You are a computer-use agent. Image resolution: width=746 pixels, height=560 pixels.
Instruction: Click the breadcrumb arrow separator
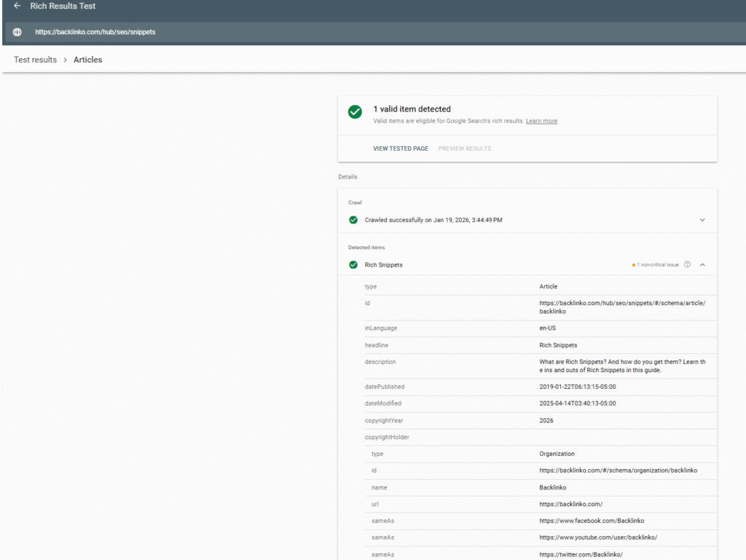(x=65, y=60)
